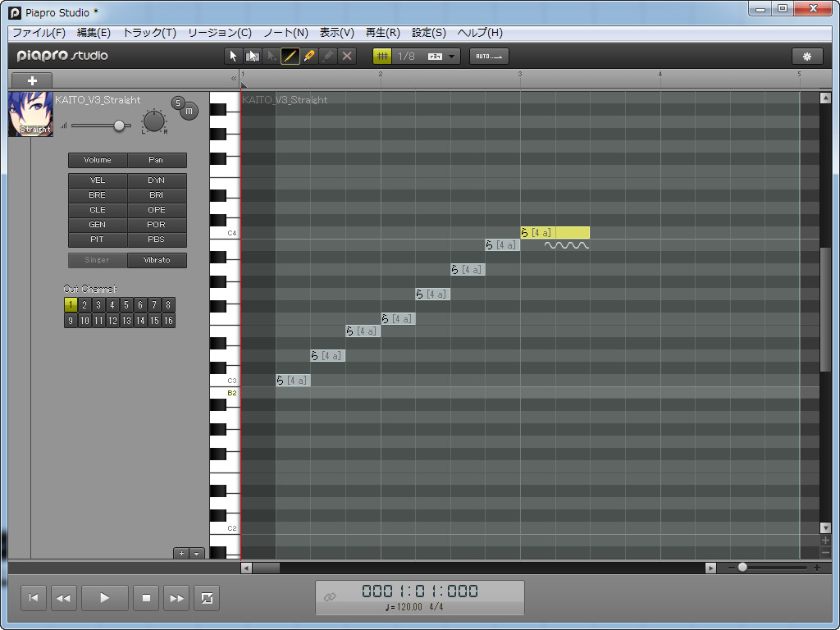Switch to Out Channel 2
The width and height of the screenshot is (840, 630).
84,305
